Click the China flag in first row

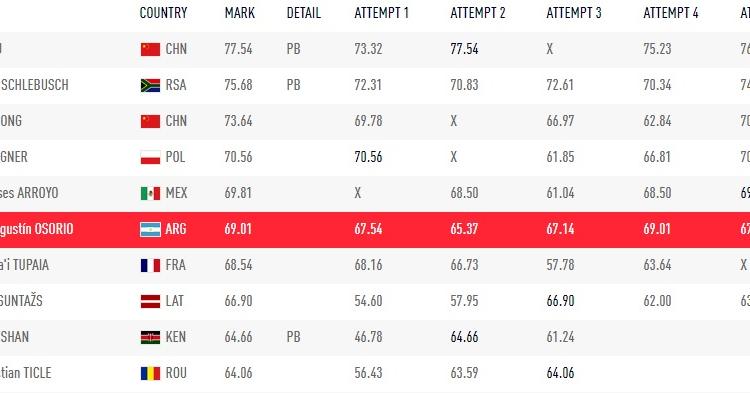pyautogui.click(x=150, y=49)
